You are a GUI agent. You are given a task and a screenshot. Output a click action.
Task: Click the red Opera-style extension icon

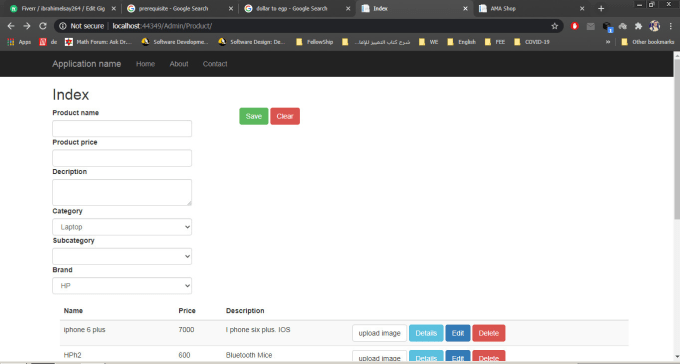tap(575, 26)
